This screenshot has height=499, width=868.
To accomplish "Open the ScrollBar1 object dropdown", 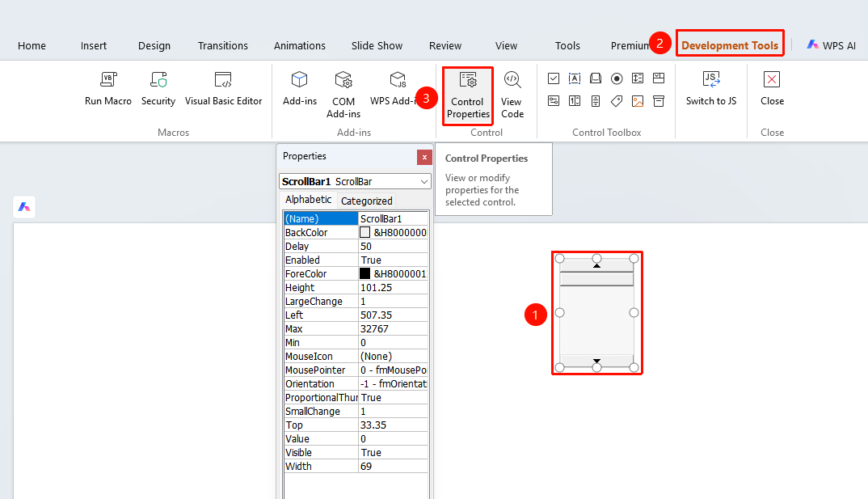I will [x=424, y=182].
